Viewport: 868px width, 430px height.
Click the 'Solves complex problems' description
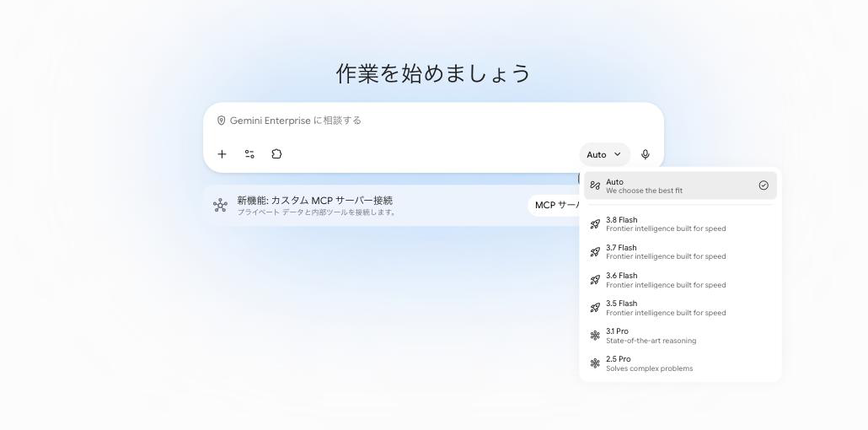tap(650, 368)
